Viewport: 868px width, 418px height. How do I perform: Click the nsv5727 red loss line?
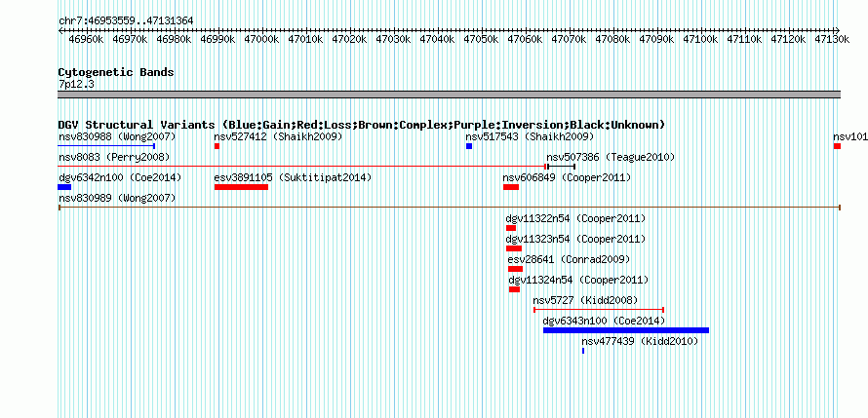(599, 310)
